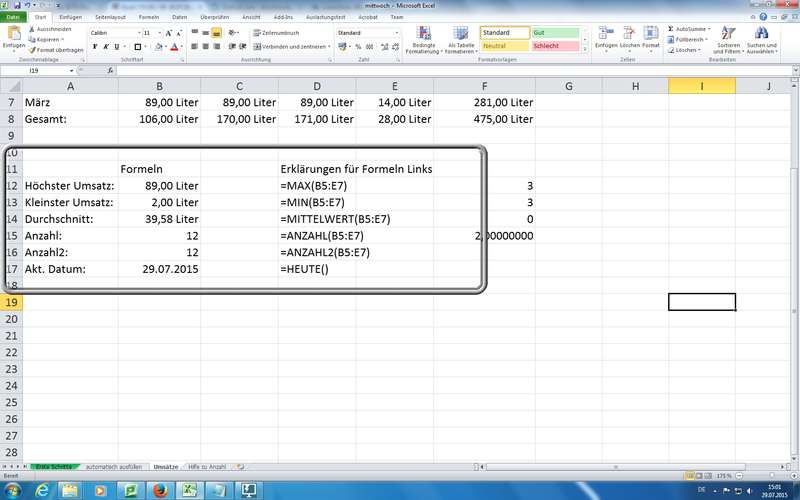Image resolution: width=800 pixels, height=500 pixels.
Task: Open the 'Hilfe zu Anzahl' sheet tab
Action: [207, 467]
